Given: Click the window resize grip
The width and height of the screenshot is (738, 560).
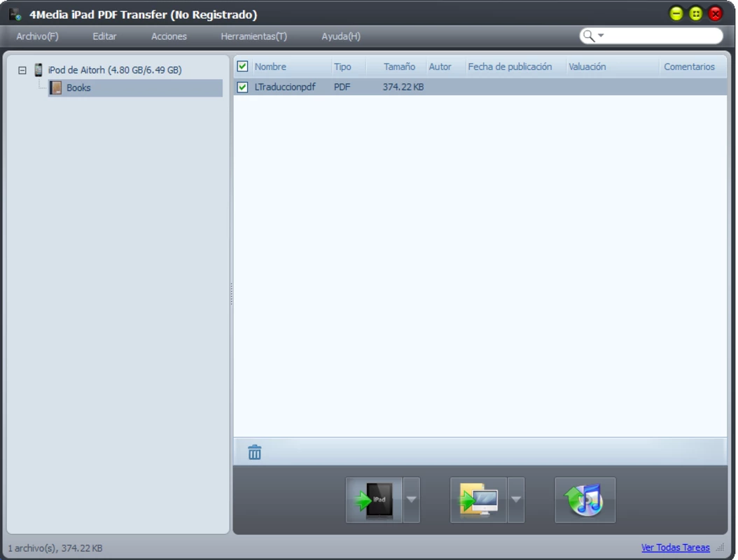Looking at the screenshot, I should pyautogui.click(x=720, y=547).
